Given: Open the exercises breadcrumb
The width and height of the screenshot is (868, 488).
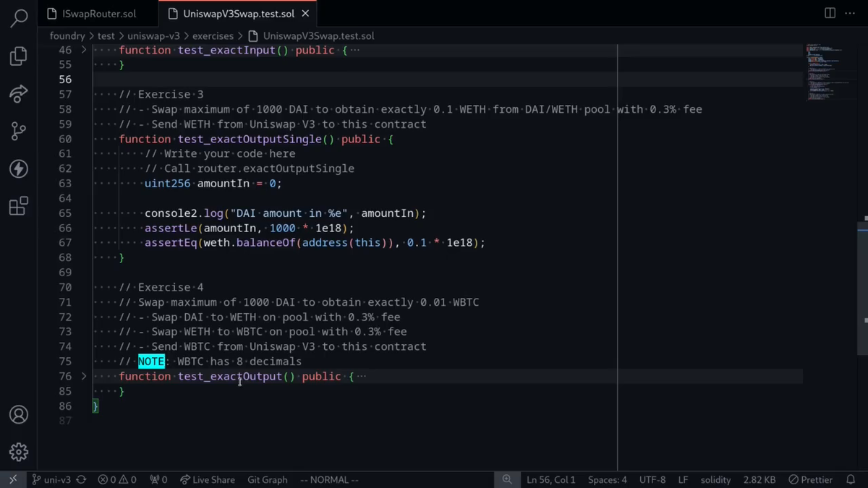Looking at the screenshot, I should tap(213, 35).
